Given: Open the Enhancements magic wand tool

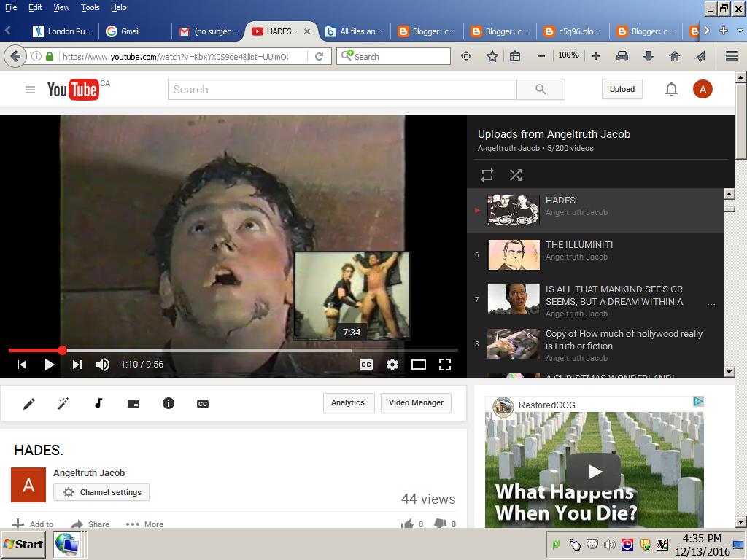Looking at the screenshot, I should pyautogui.click(x=64, y=404).
